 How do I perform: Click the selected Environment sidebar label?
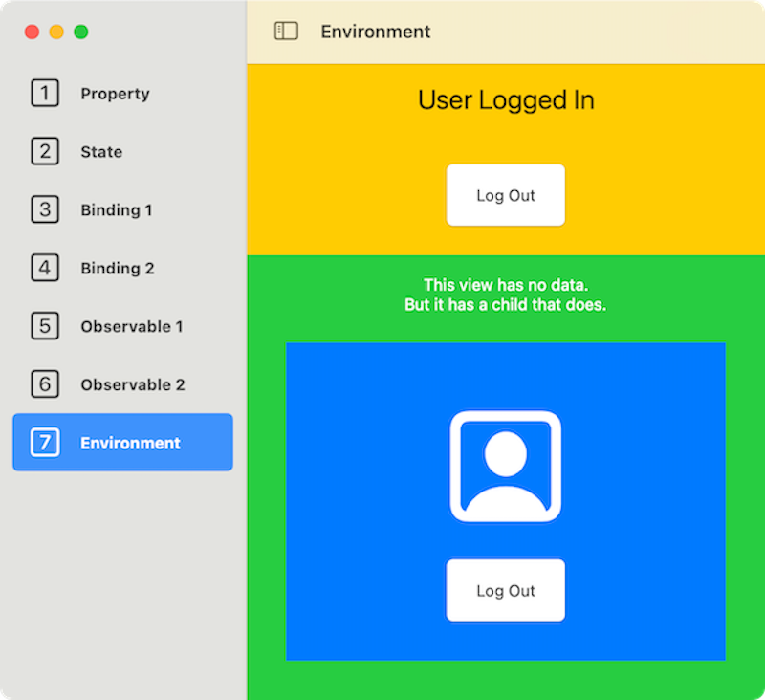130,444
